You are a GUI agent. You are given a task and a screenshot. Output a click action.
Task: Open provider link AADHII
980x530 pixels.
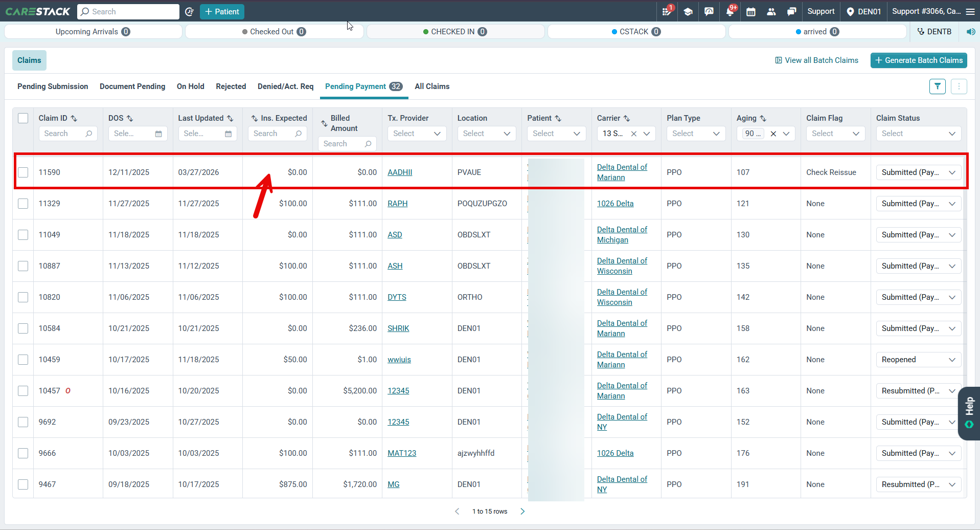click(x=400, y=172)
